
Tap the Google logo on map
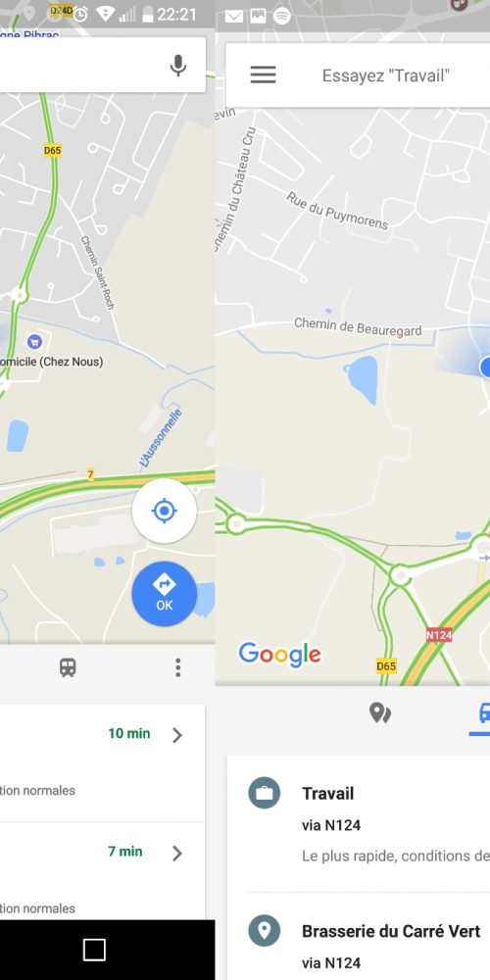(x=280, y=655)
